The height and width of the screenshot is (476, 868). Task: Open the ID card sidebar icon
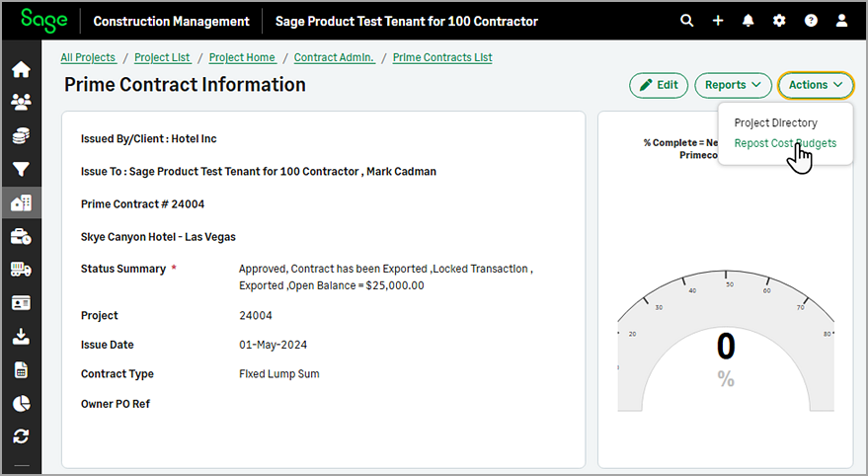pos(21,303)
